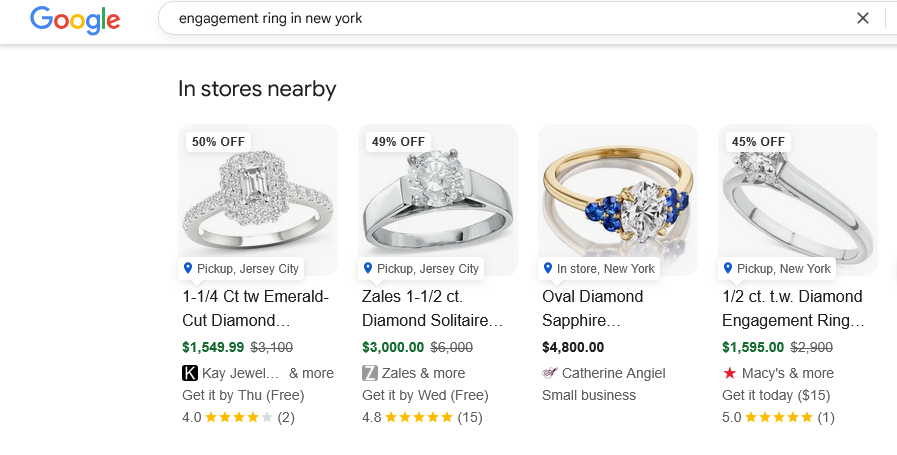Click the Pickup, Jersey City pin on the emerald-cut ring
The width and height of the screenshot is (897, 455).
tap(188, 268)
